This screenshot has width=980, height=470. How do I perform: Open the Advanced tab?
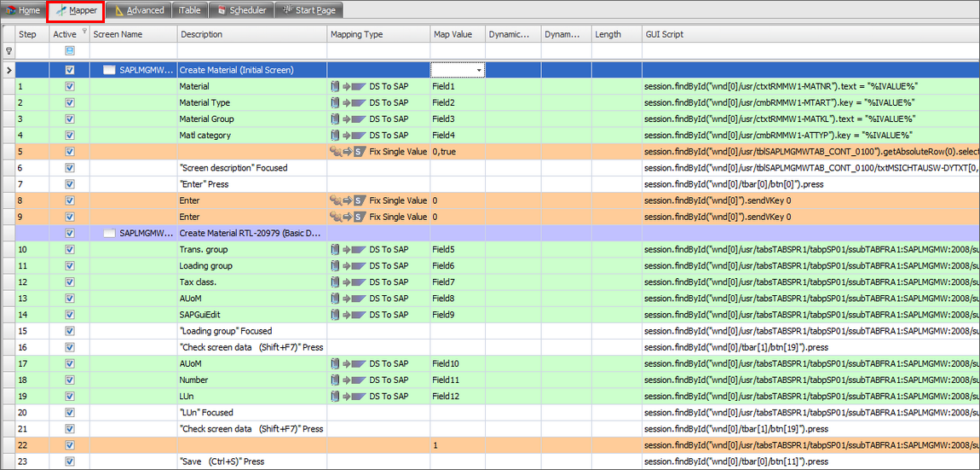[140, 10]
